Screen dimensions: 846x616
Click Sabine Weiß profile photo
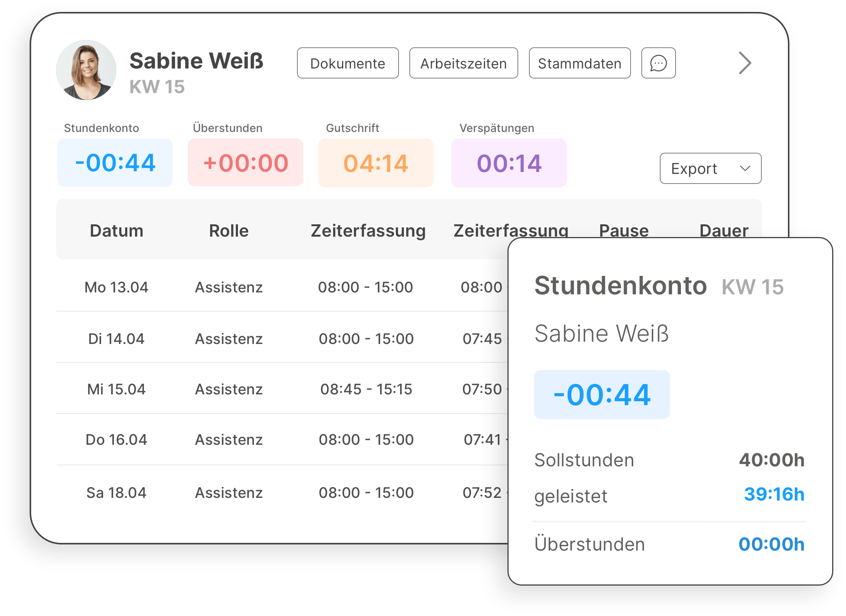[86, 70]
